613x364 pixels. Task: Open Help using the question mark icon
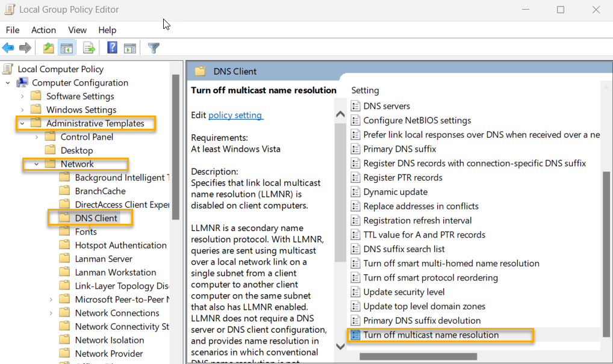click(x=112, y=48)
